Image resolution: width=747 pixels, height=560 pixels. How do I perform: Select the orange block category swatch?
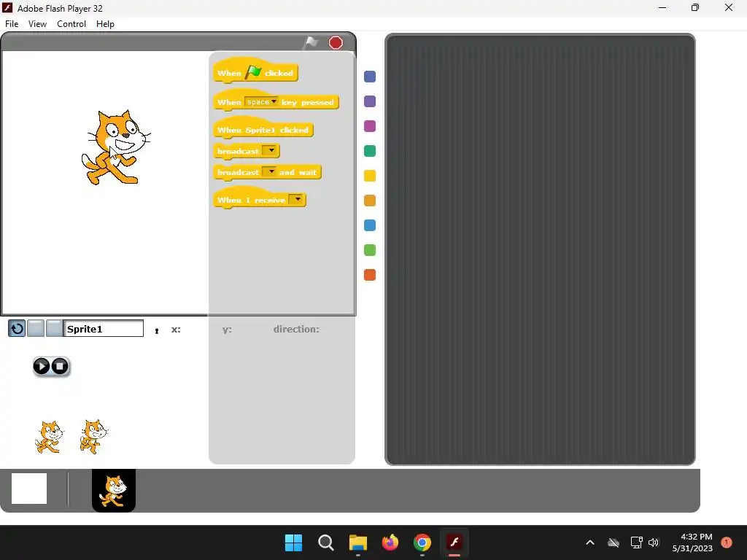[x=370, y=201]
